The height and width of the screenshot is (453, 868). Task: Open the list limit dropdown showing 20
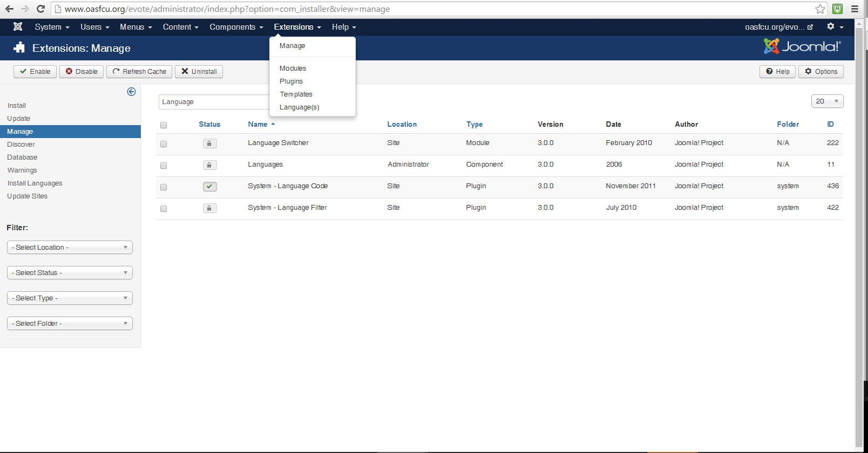click(x=827, y=101)
